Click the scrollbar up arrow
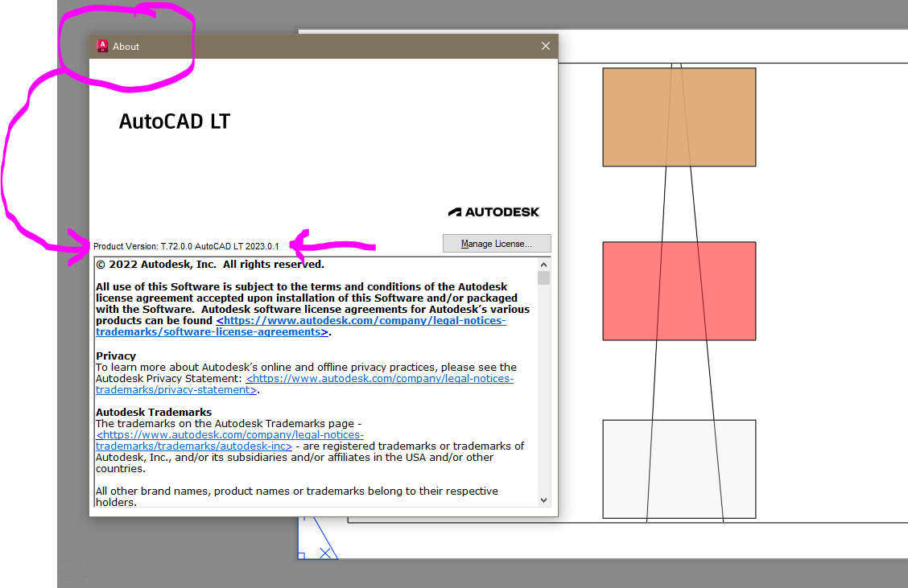 543,263
